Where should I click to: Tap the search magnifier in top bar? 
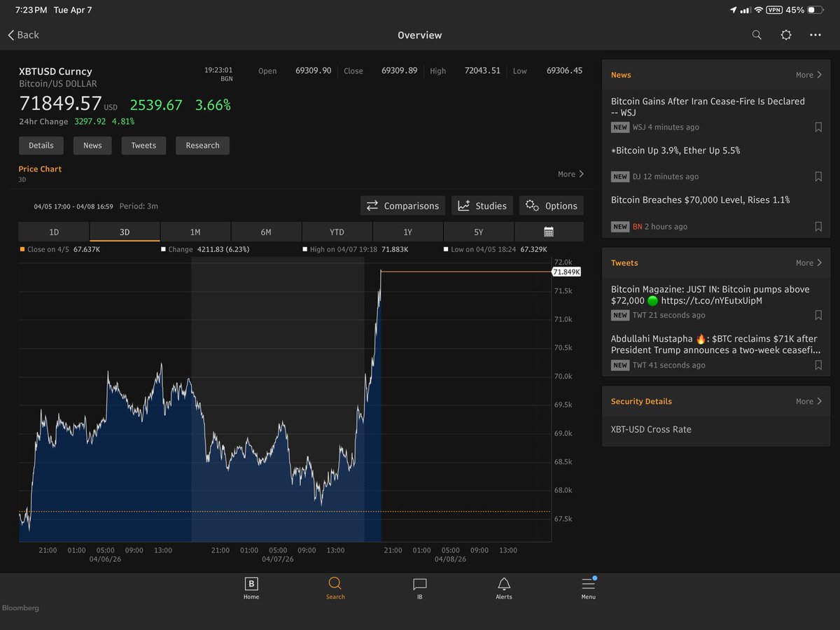tap(757, 35)
